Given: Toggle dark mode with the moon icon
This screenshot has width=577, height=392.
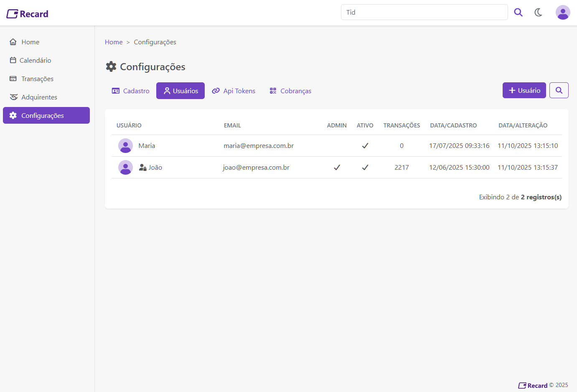Looking at the screenshot, I should (538, 13).
